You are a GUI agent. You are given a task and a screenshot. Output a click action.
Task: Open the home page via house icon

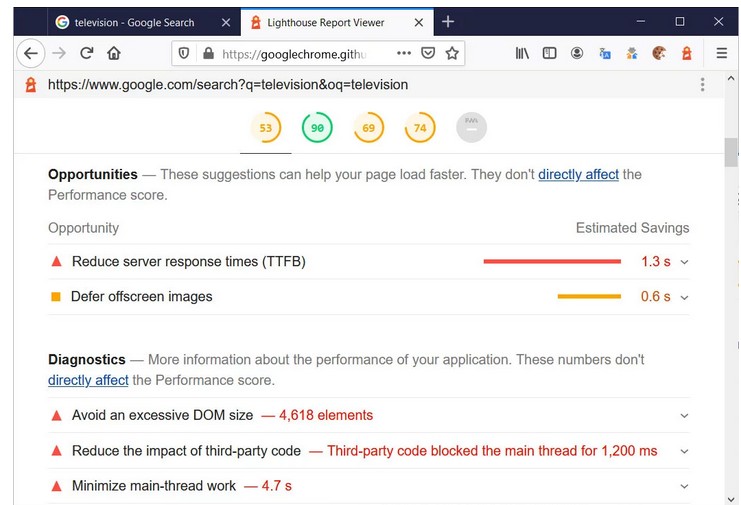(x=114, y=53)
